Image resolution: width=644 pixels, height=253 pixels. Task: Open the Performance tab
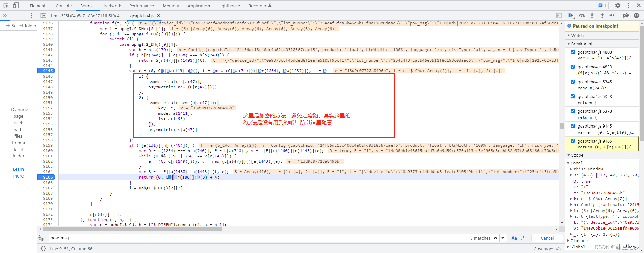tap(142, 6)
